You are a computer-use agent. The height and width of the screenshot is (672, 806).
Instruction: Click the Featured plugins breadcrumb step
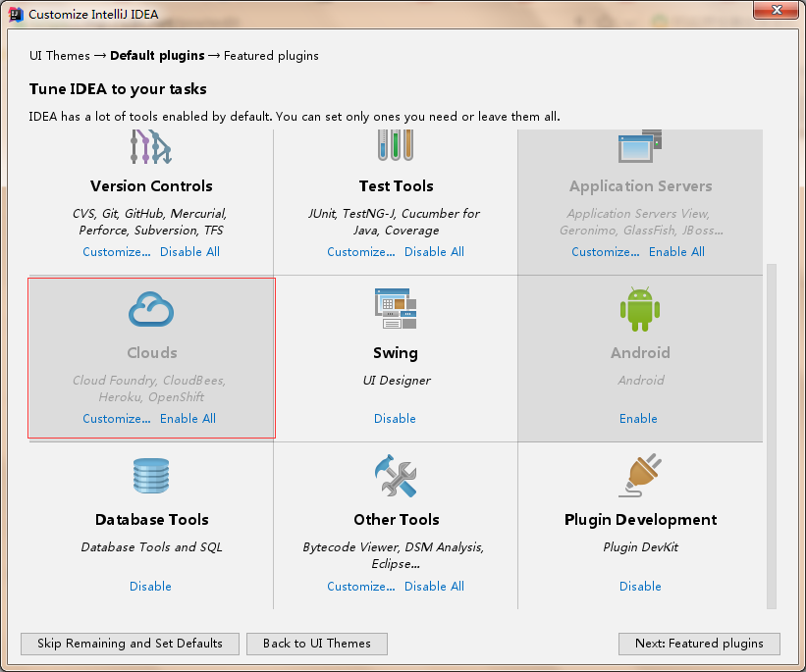(x=271, y=56)
